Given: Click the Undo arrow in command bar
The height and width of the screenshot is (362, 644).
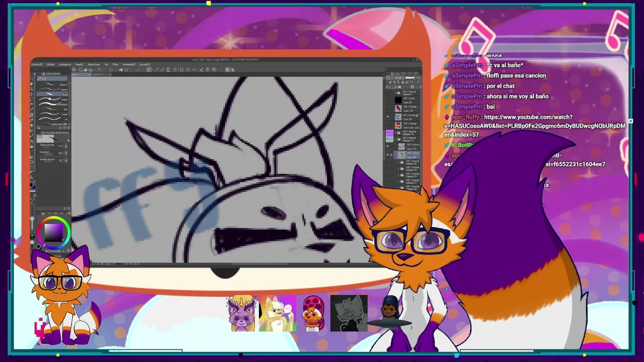Looking at the screenshot, I should click(100, 70).
